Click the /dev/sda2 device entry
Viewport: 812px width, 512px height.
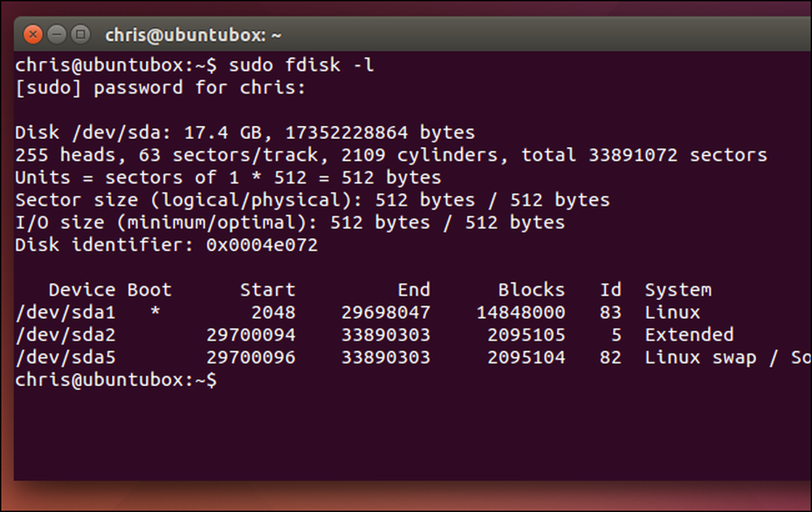coord(66,335)
